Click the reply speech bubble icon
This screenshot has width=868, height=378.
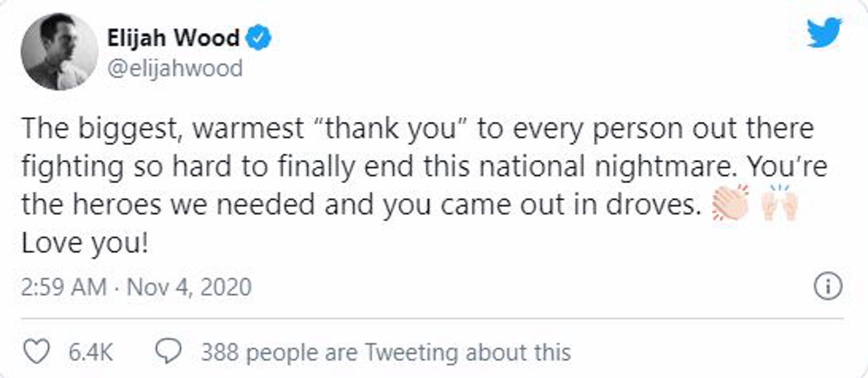click(x=168, y=351)
